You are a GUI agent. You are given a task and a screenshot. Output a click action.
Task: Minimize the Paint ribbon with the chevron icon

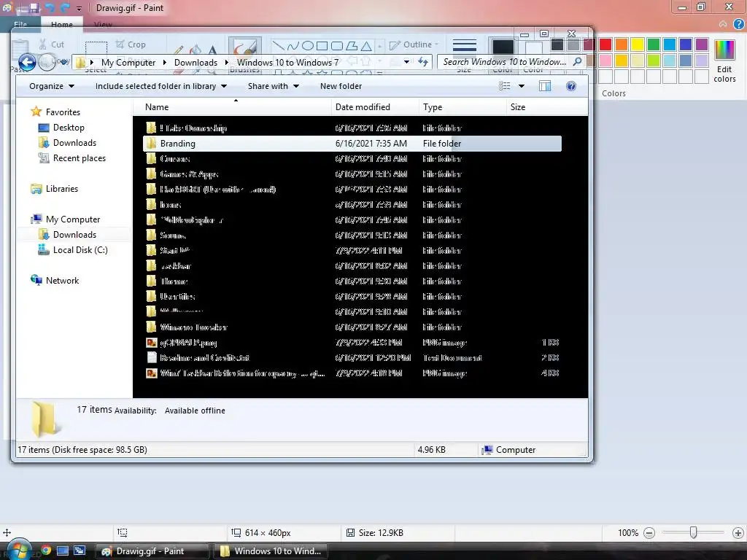[723, 24]
